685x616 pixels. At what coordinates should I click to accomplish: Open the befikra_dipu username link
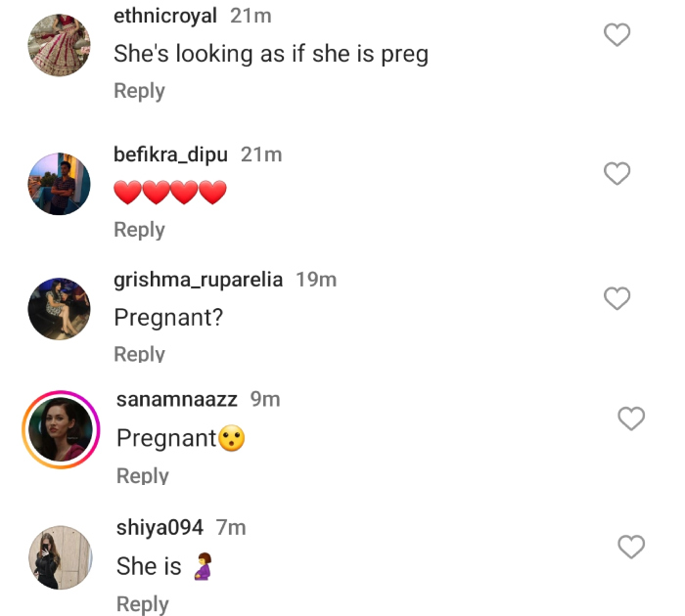coord(171,154)
